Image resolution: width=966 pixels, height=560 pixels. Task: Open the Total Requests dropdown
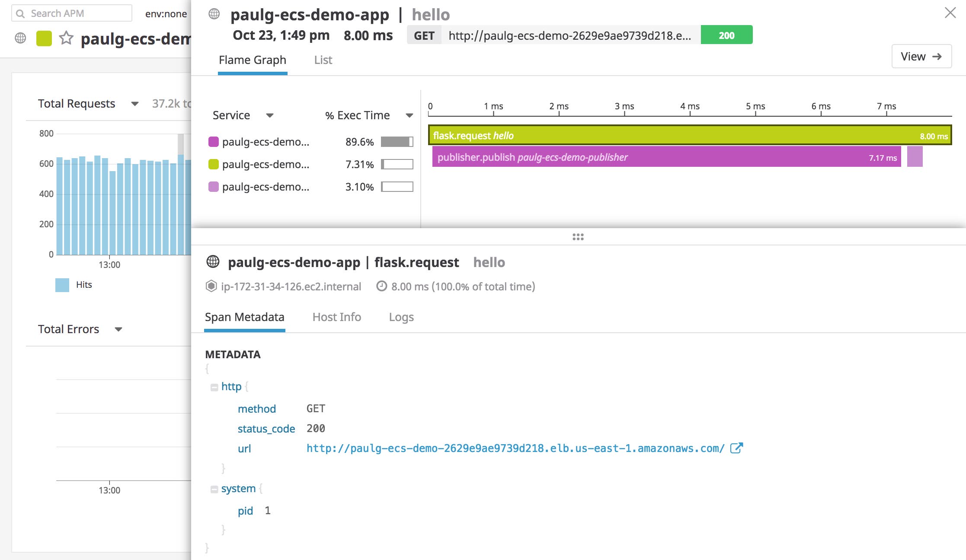135,104
